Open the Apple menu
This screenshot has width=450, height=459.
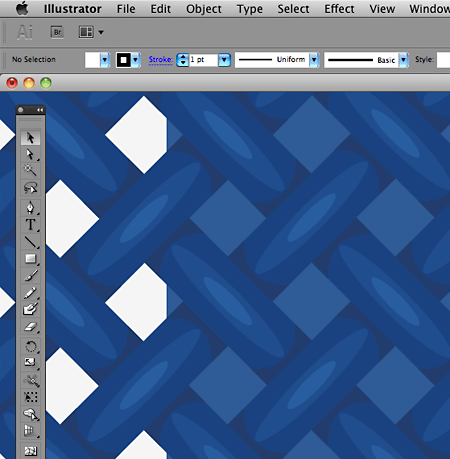click(x=23, y=8)
